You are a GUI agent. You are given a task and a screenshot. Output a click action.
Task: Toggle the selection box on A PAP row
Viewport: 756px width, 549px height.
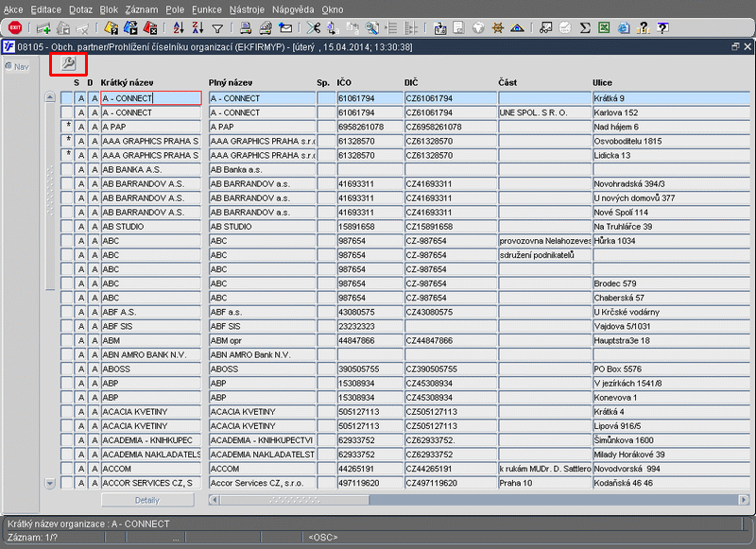[x=67, y=127]
